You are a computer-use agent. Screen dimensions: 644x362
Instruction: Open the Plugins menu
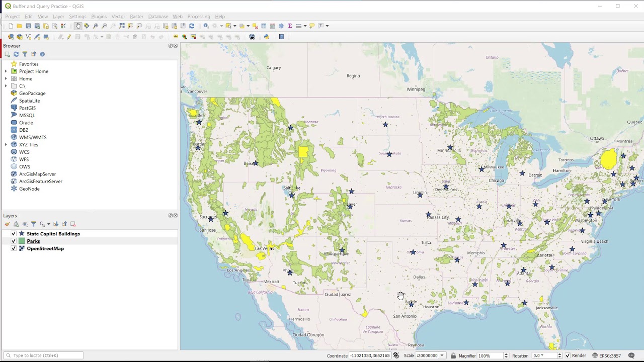pos(99,17)
